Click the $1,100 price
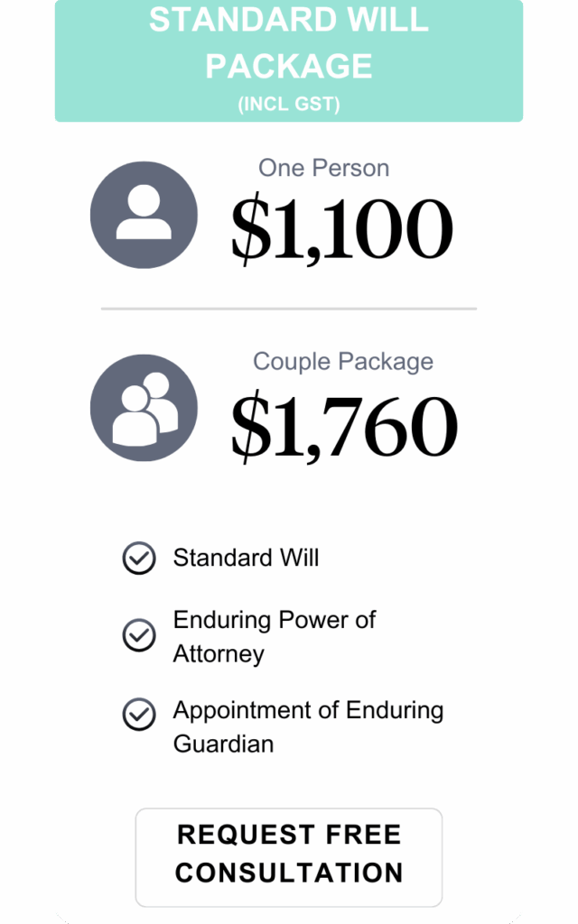Image resolution: width=578 pixels, height=924 pixels. pos(342,228)
